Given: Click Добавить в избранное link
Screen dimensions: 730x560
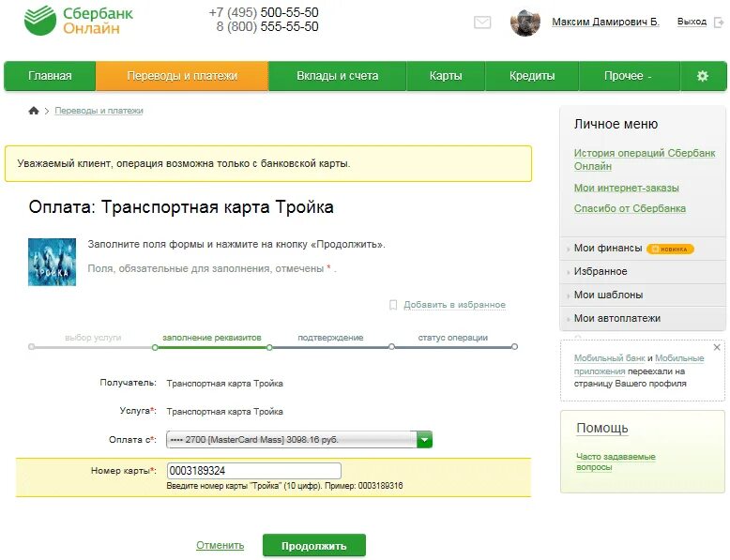Looking at the screenshot, I should tap(454, 305).
